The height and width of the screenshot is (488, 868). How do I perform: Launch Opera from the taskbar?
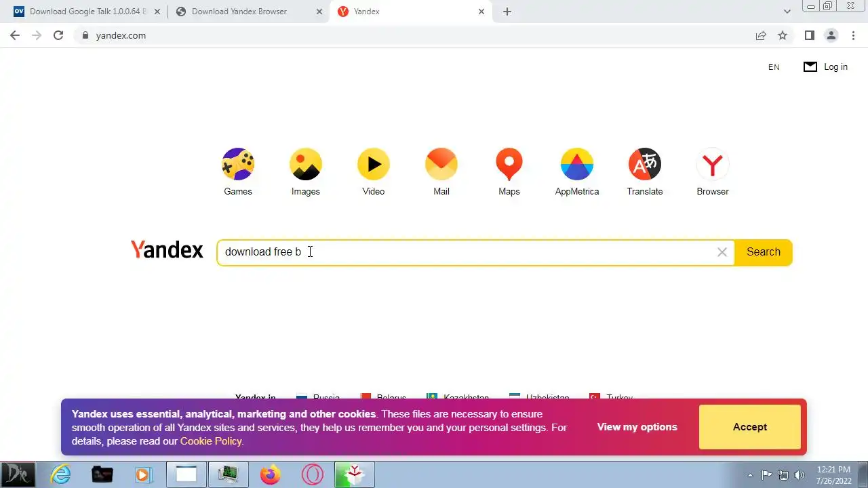pos(313,474)
